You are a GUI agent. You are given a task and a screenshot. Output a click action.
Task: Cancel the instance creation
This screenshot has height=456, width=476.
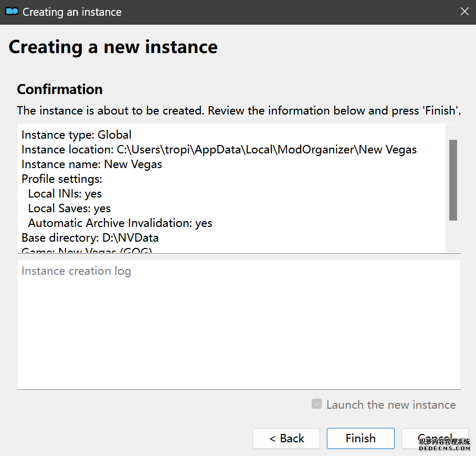click(435, 438)
